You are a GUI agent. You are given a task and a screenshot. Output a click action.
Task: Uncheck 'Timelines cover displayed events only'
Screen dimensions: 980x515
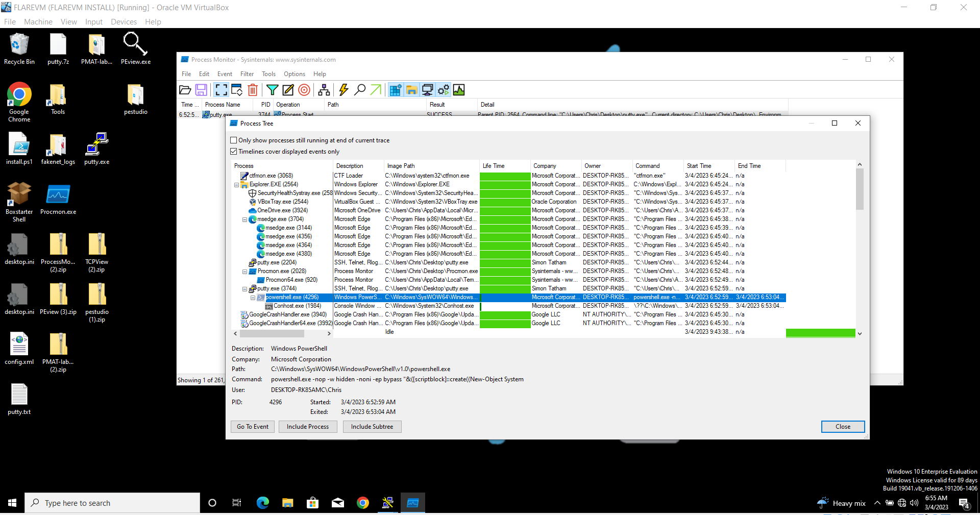(x=234, y=152)
